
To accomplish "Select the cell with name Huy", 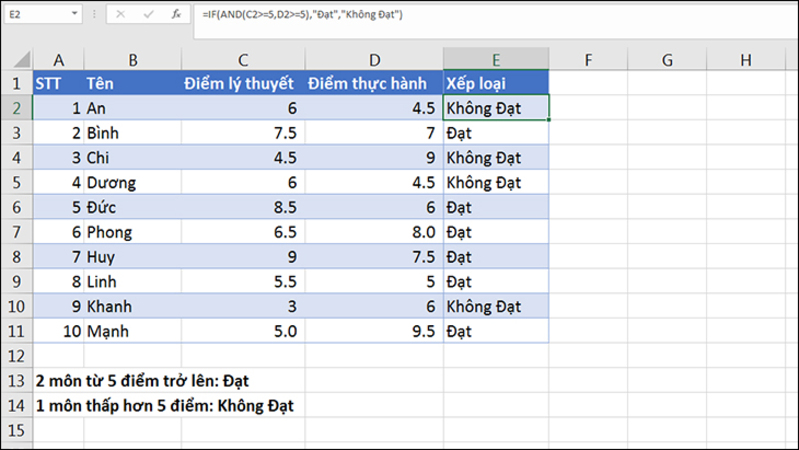I will point(132,257).
